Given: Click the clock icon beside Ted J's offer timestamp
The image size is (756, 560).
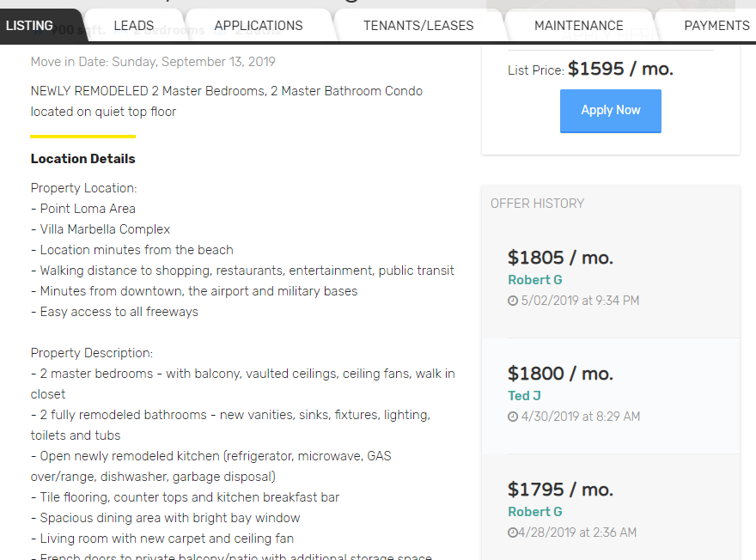Looking at the screenshot, I should (x=514, y=416).
